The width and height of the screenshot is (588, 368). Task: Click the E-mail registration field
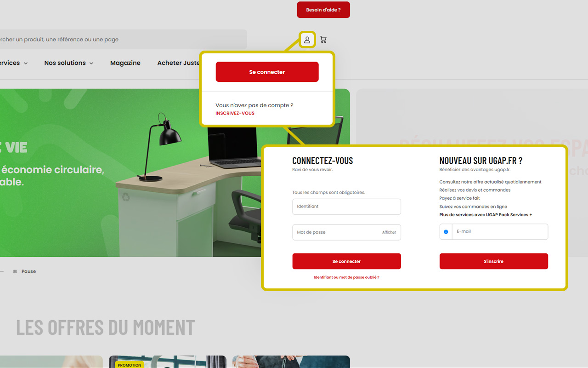(499, 232)
